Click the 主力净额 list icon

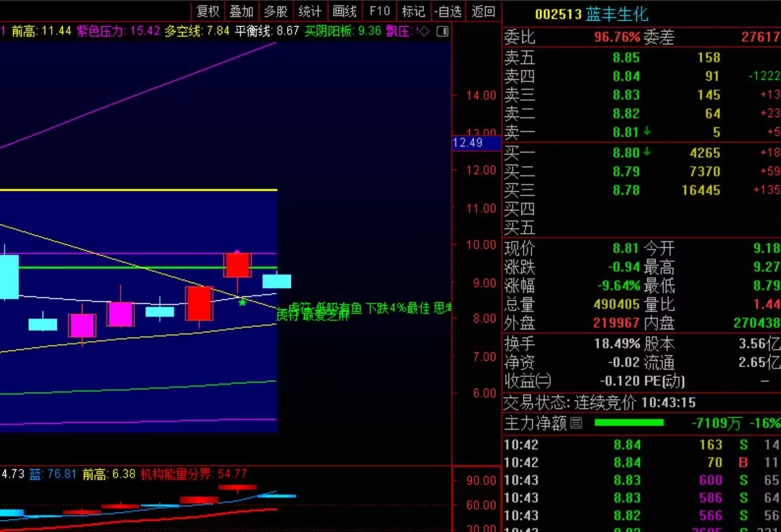(x=577, y=423)
